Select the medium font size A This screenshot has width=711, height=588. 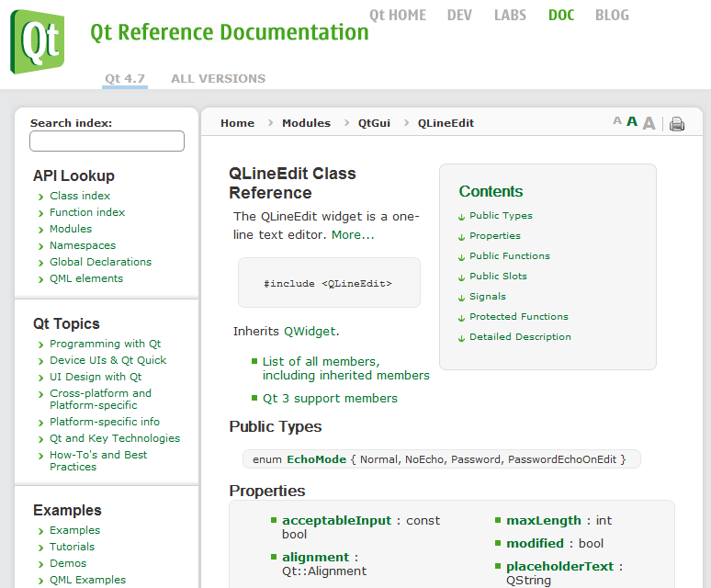coord(632,121)
